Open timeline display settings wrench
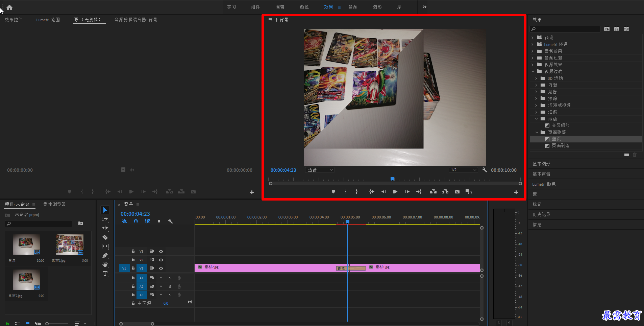 coord(170,221)
